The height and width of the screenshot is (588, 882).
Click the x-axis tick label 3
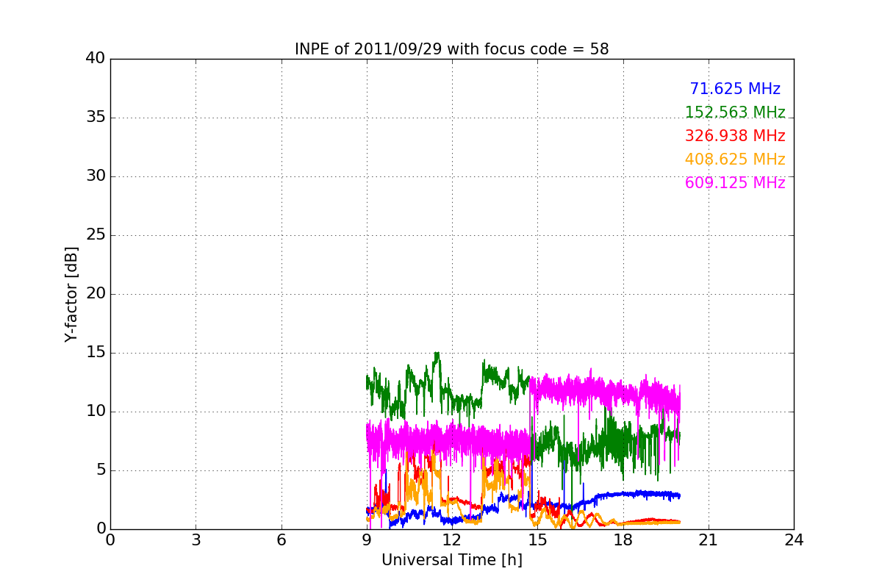tap(196, 540)
